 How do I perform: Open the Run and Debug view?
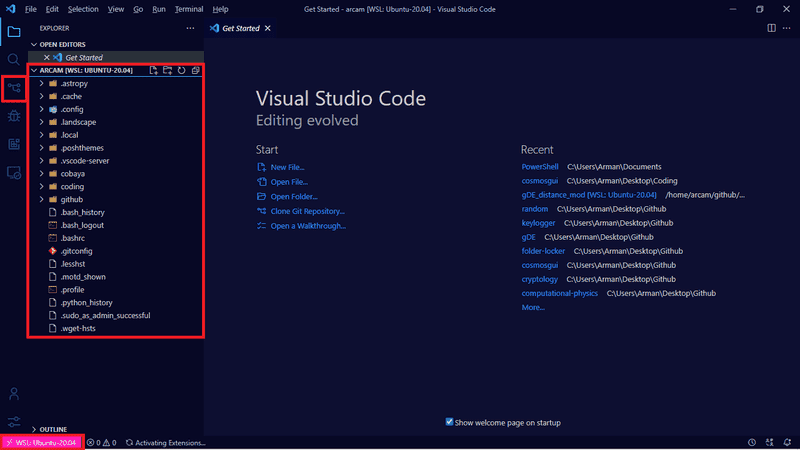(14, 116)
